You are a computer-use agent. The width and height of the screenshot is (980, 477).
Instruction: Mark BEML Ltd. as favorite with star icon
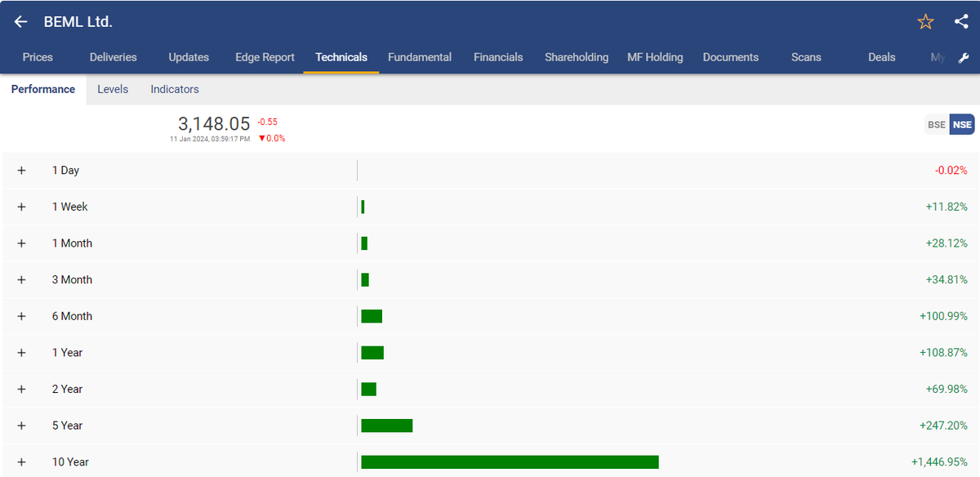[x=925, y=22]
